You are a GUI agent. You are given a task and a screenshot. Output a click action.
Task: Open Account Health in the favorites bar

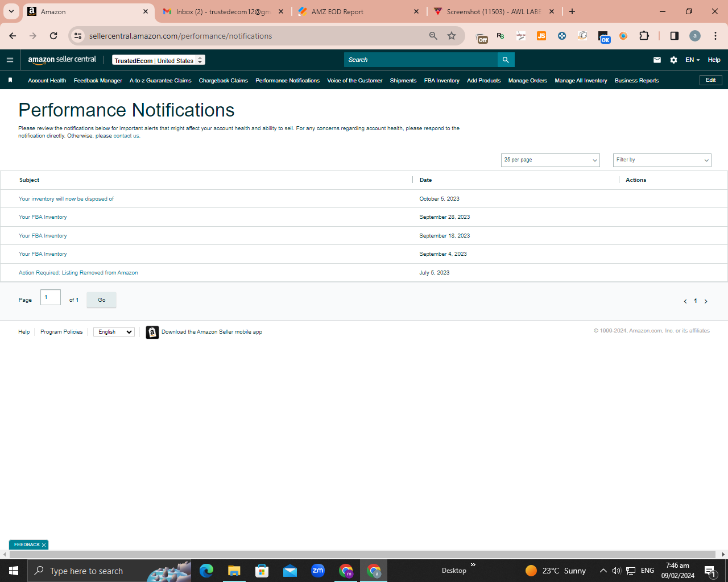coord(47,81)
